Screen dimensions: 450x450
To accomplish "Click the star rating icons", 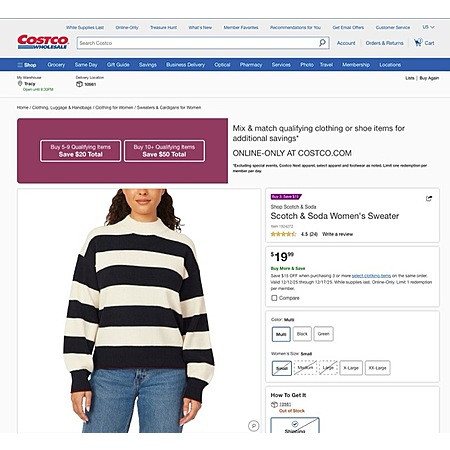I will [283, 234].
